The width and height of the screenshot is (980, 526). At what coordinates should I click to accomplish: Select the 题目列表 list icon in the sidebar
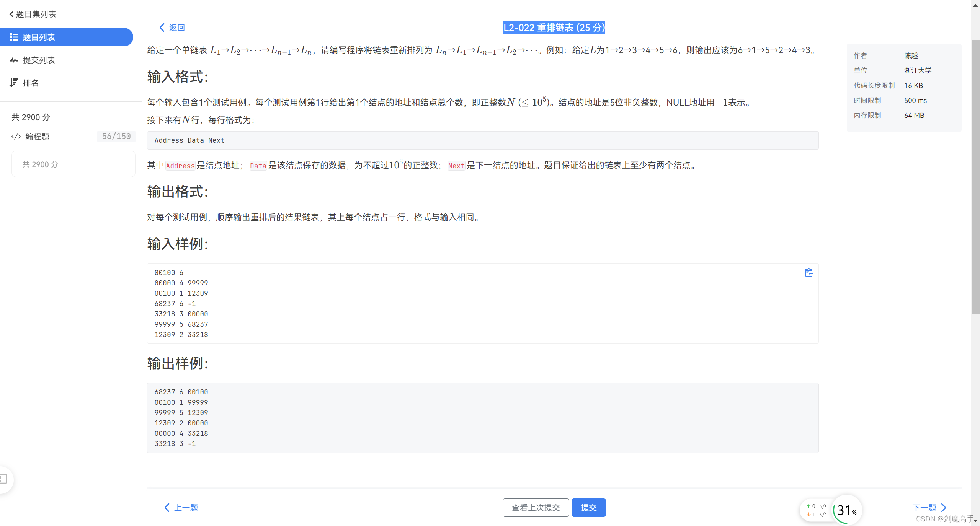pos(14,37)
